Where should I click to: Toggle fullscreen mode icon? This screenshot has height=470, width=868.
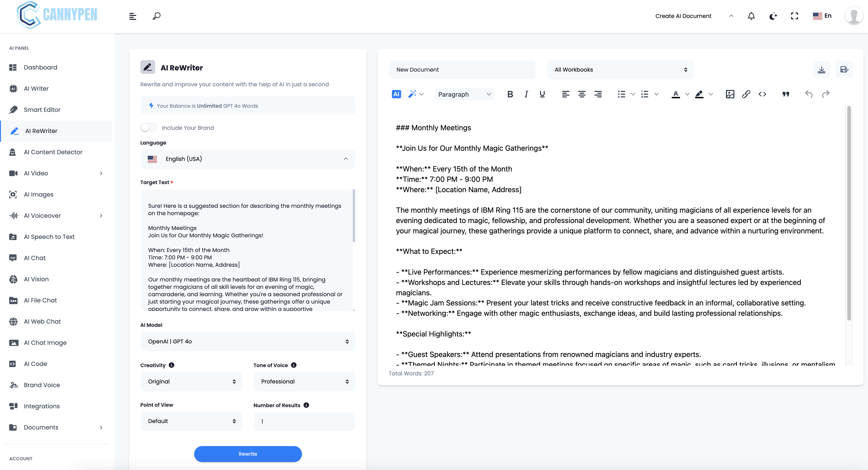pos(795,16)
